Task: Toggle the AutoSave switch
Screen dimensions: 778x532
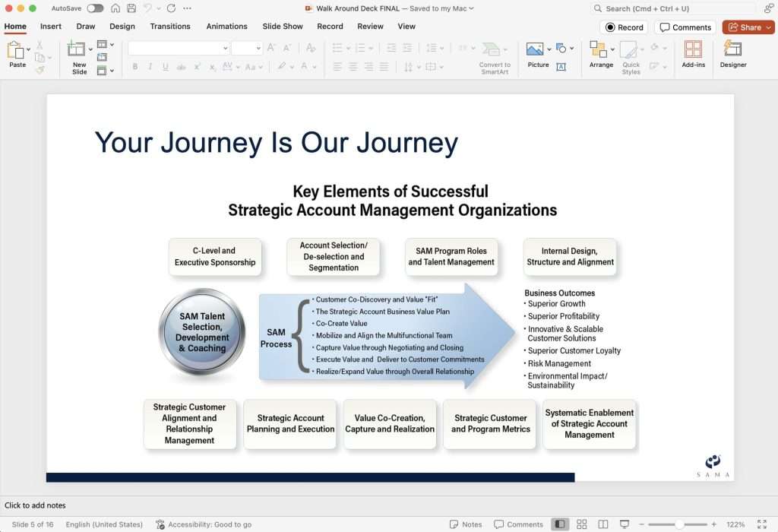Action: (x=95, y=8)
